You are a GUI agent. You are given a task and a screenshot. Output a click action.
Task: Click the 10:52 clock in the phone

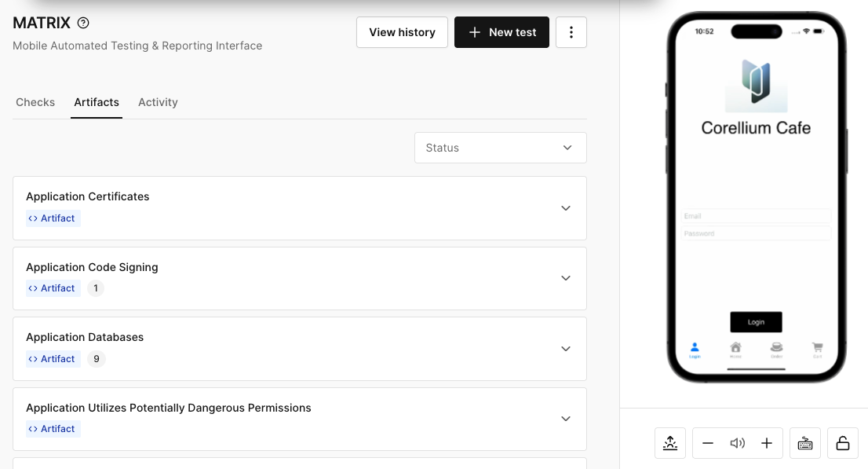pyautogui.click(x=704, y=31)
